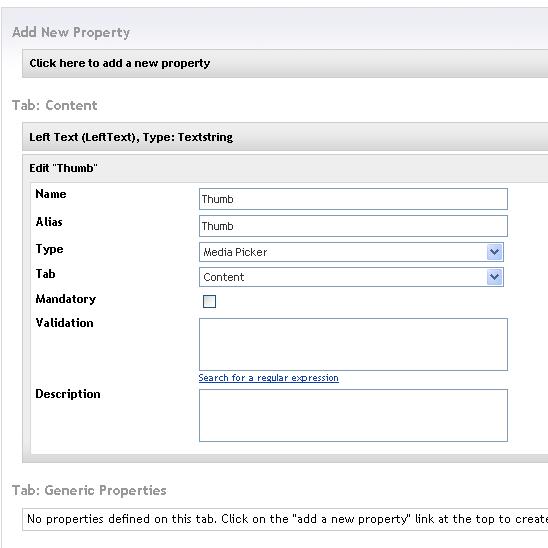Click the 'Add New Property' heading
The image size is (548, 548).
click(71, 32)
